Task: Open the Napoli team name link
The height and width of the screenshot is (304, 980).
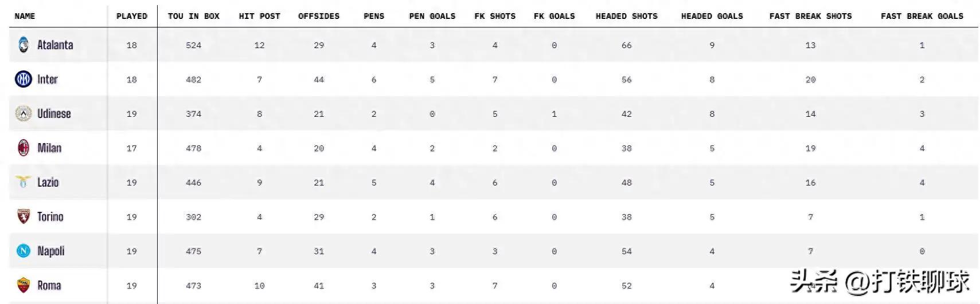Action: (x=51, y=251)
